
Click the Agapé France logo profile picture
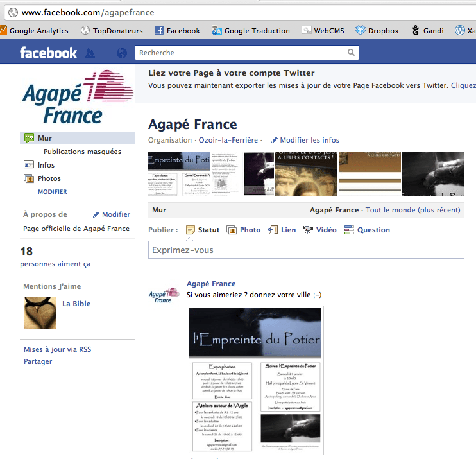point(78,97)
